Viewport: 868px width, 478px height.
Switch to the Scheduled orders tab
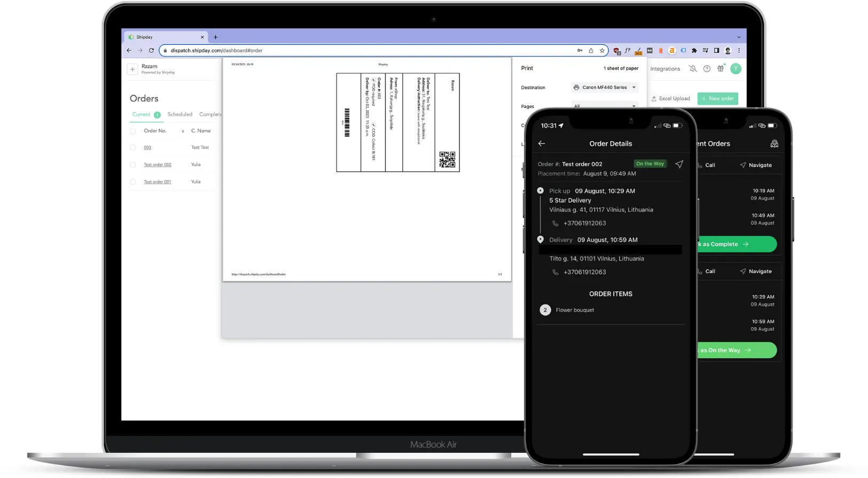(x=180, y=114)
